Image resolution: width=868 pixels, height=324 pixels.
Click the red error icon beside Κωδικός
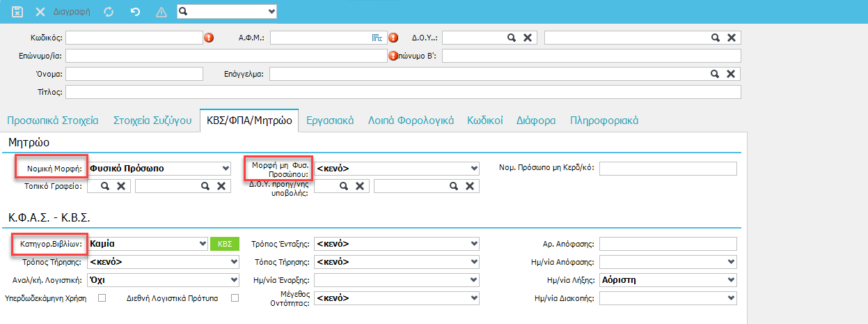208,38
